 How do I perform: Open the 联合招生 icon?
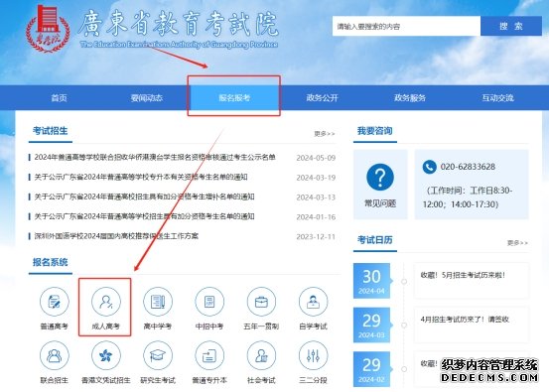(x=55, y=355)
